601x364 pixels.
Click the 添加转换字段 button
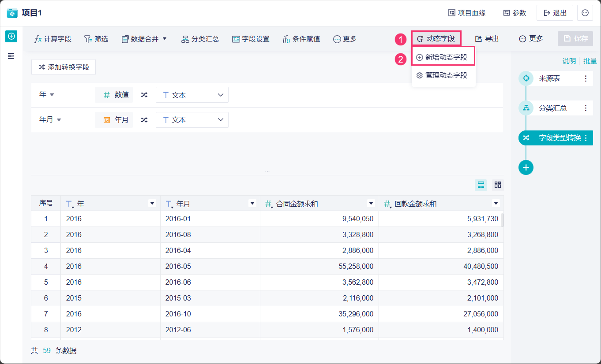(64, 67)
